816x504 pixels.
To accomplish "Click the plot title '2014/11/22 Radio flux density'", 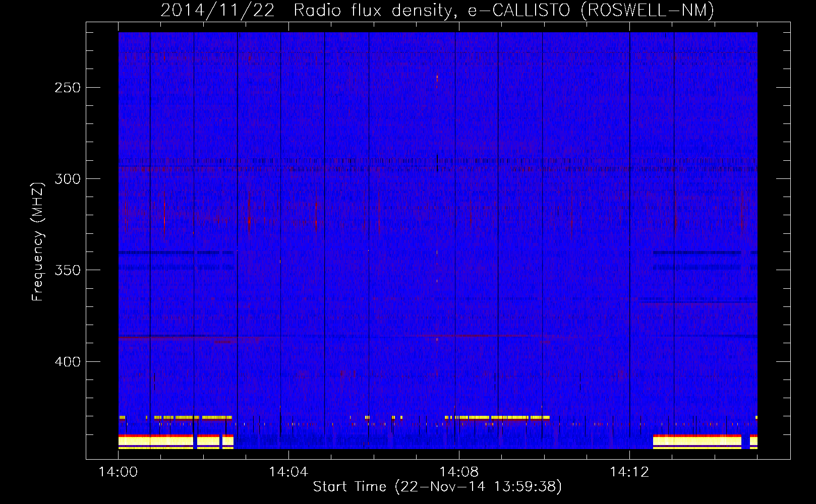I will (437, 10).
